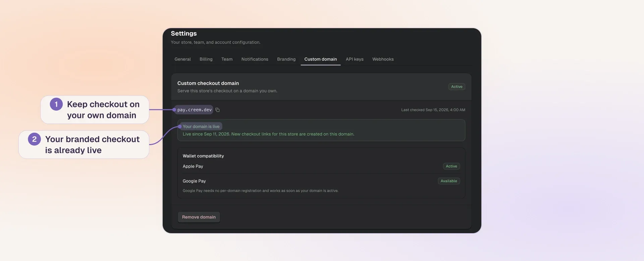Click the Apple Pay row label

pos(193,167)
